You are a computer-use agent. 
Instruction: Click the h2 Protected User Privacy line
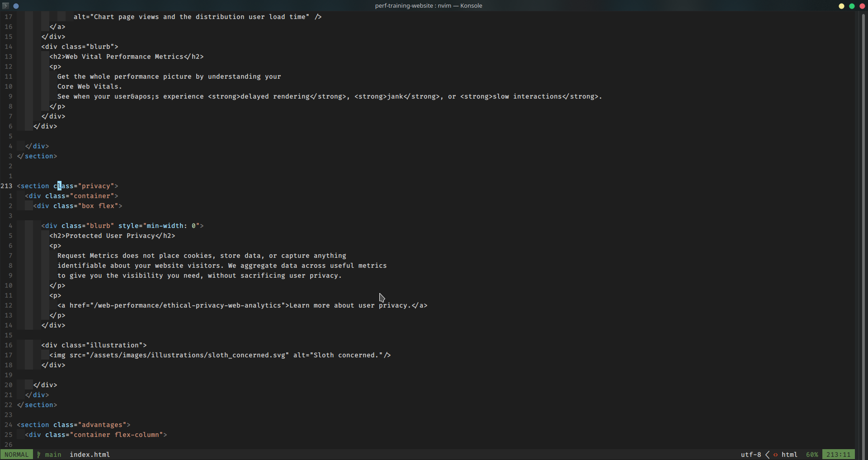(x=112, y=236)
